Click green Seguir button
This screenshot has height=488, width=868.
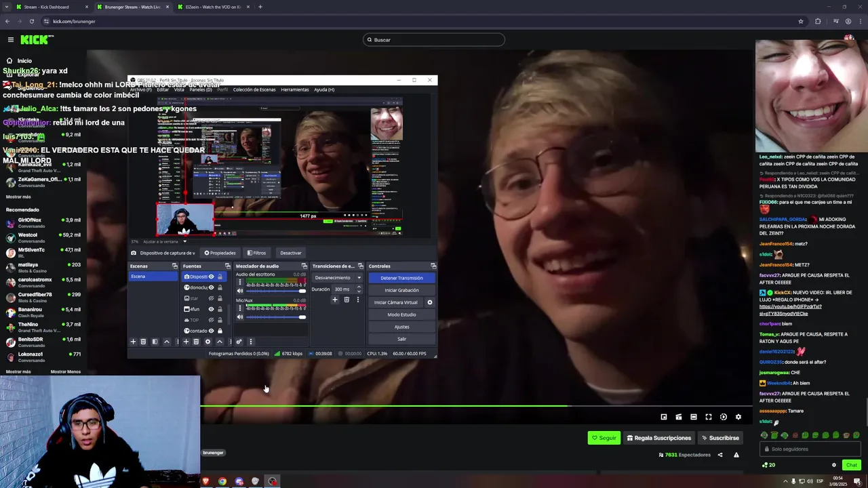point(604,438)
